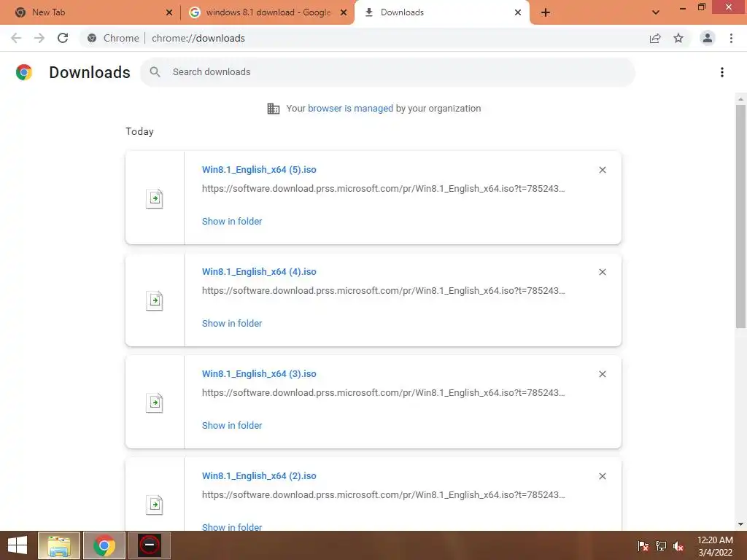The height and width of the screenshot is (560, 747).
Task: Open the Win8.1_English_x64 (5).iso file link
Action: (x=259, y=169)
